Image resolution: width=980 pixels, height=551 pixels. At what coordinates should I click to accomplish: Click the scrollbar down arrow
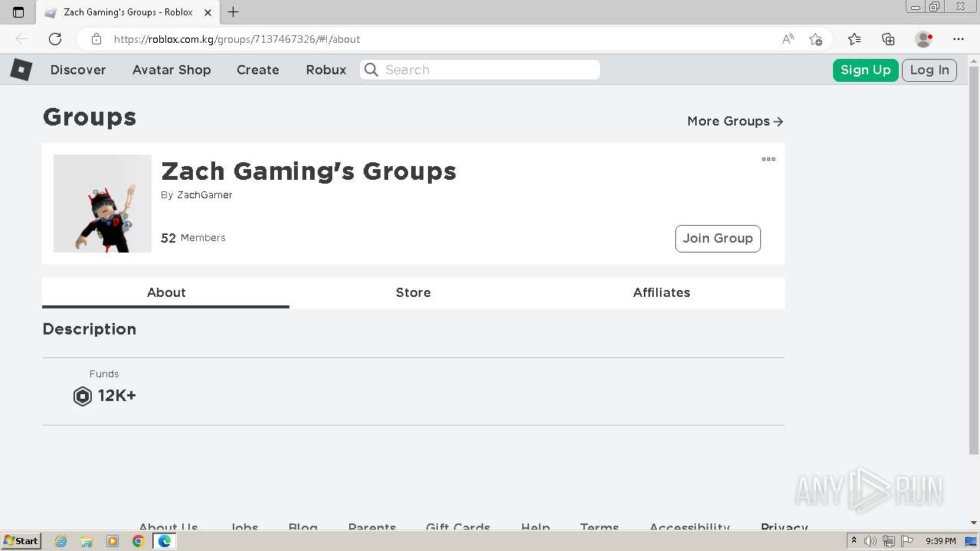[x=974, y=523]
